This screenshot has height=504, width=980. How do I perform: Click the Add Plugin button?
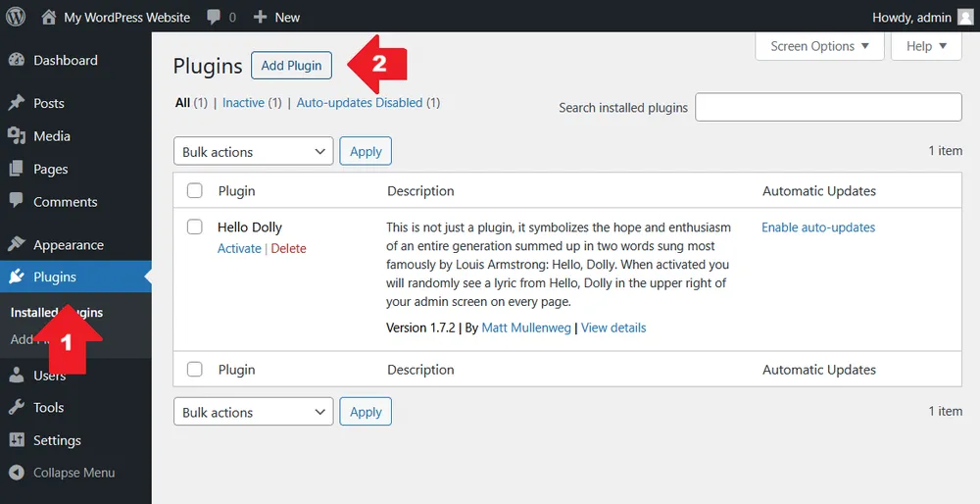[291, 66]
